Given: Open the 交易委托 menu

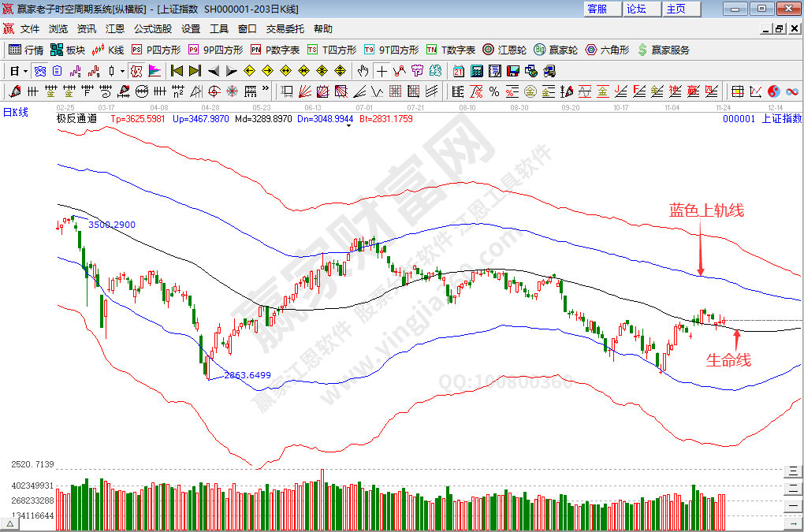Looking at the screenshot, I should click(285, 28).
